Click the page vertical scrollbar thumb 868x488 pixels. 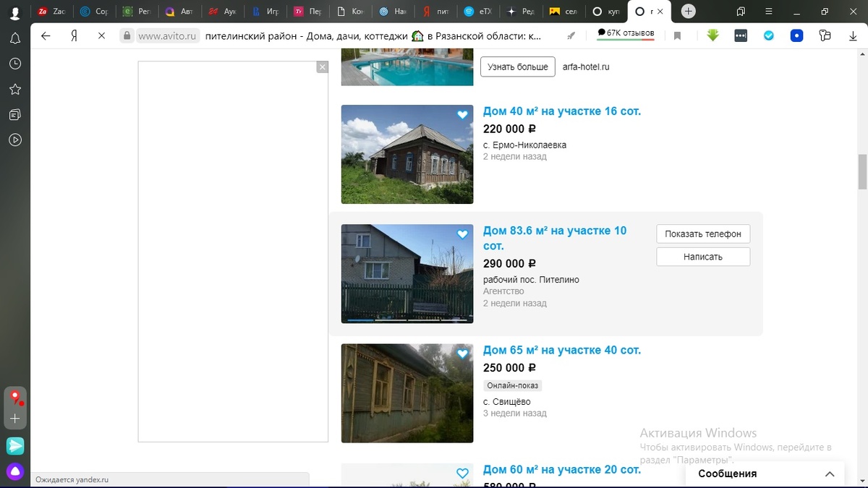(x=861, y=171)
